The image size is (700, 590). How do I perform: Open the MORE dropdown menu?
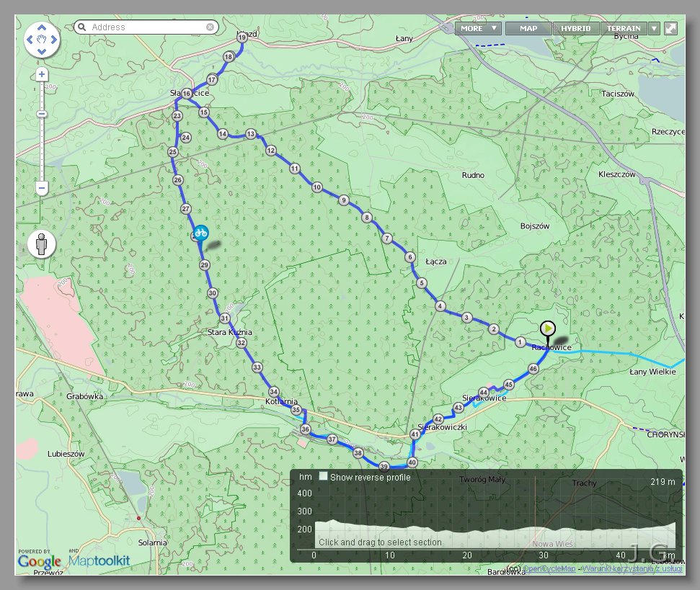478,29
